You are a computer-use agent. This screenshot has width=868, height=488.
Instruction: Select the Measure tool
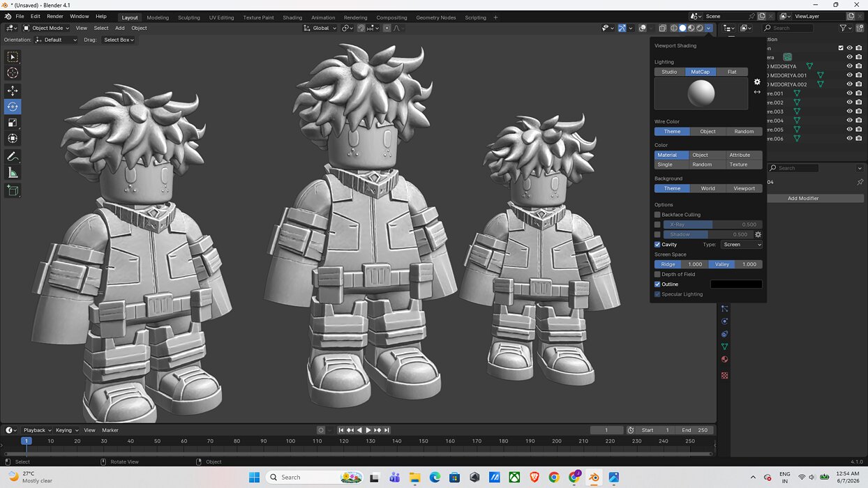pyautogui.click(x=13, y=172)
